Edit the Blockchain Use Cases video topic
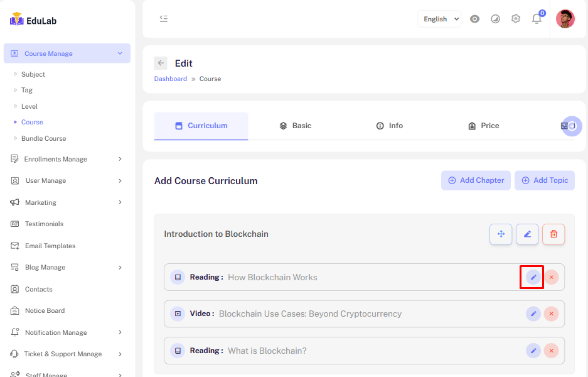Image resolution: width=588 pixels, height=377 pixels. 533,314
